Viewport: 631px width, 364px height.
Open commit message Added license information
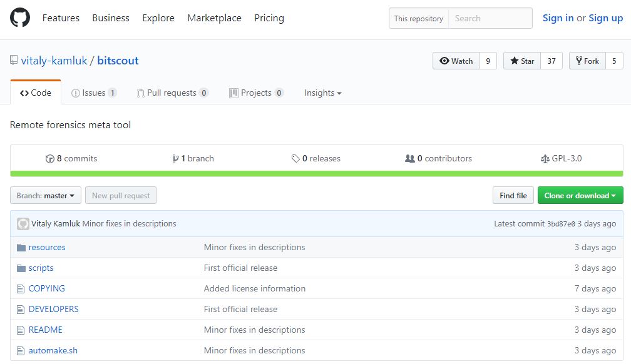(255, 289)
